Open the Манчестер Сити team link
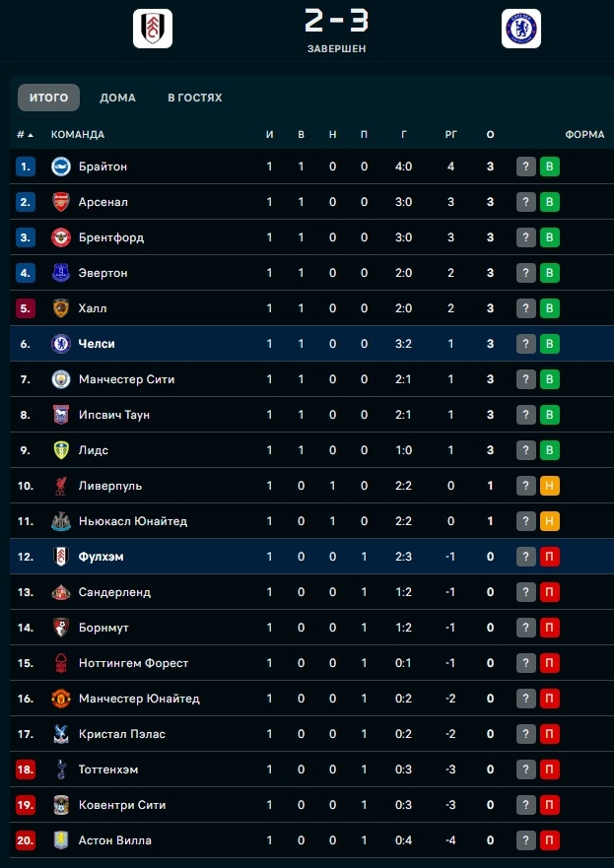614x868 pixels. 127,379
